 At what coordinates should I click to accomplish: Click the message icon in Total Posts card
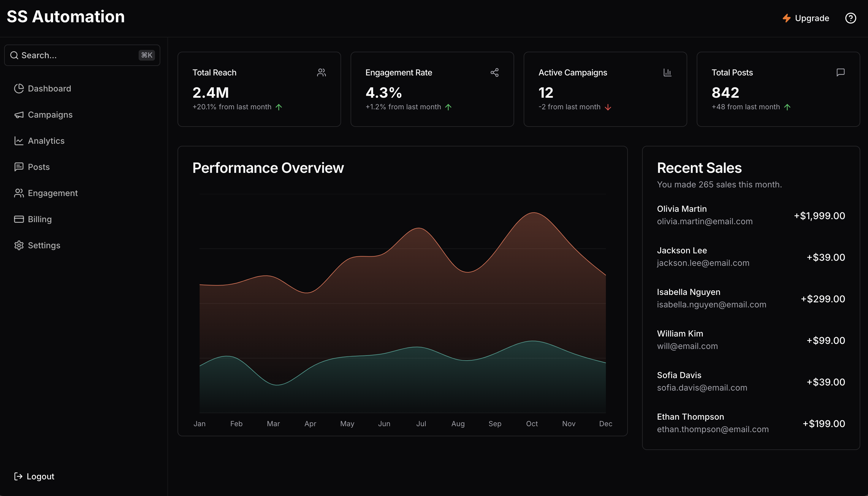(x=840, y=72)
